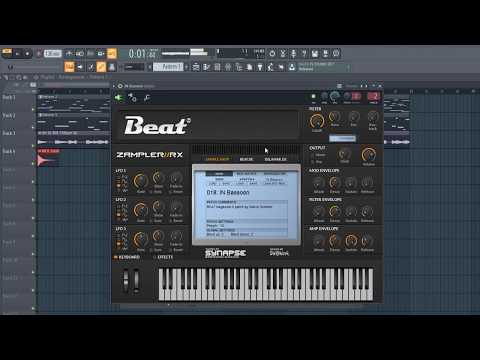Select Track 1 label in the playlist
The image size is (480, 360).
(x=9, y=98)
